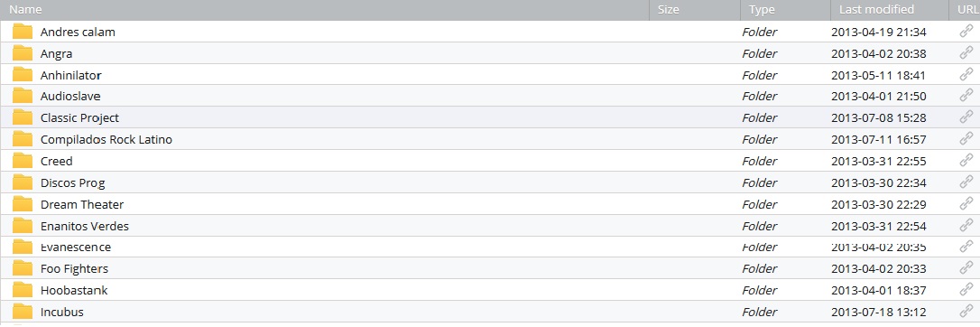Click the URL column header

tap(966, 9)
